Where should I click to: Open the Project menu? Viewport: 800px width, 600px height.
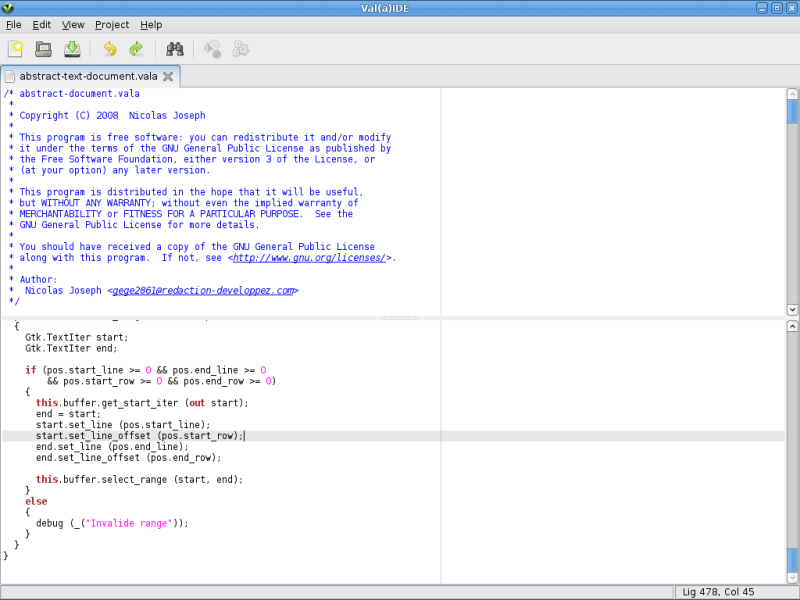(x=112, y=24)
